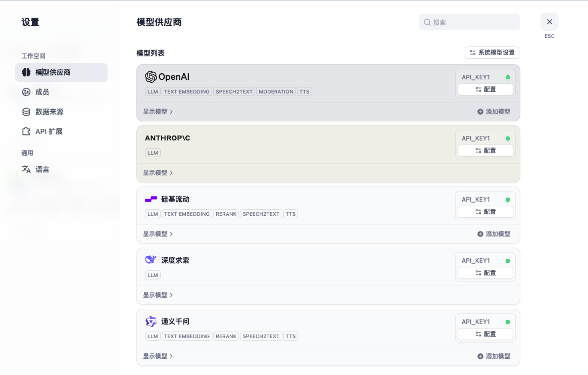Click 配置 for 深度求索
Screen dimensions: 588x375
pyautogui.click(x=485, y=272)
